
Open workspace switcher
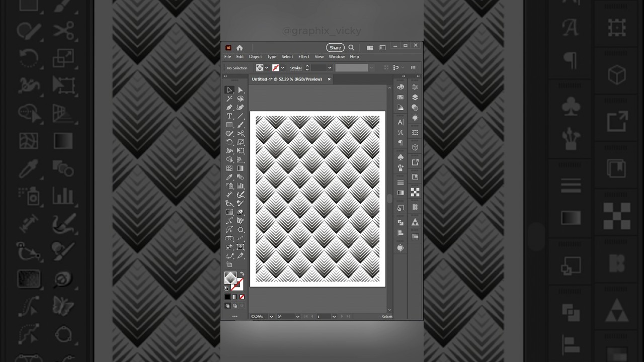point(382,48)
